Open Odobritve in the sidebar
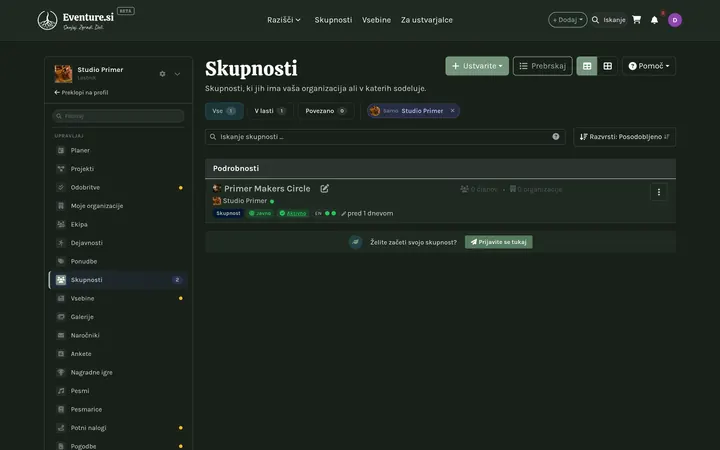720x450 pixels. point(118,187)
